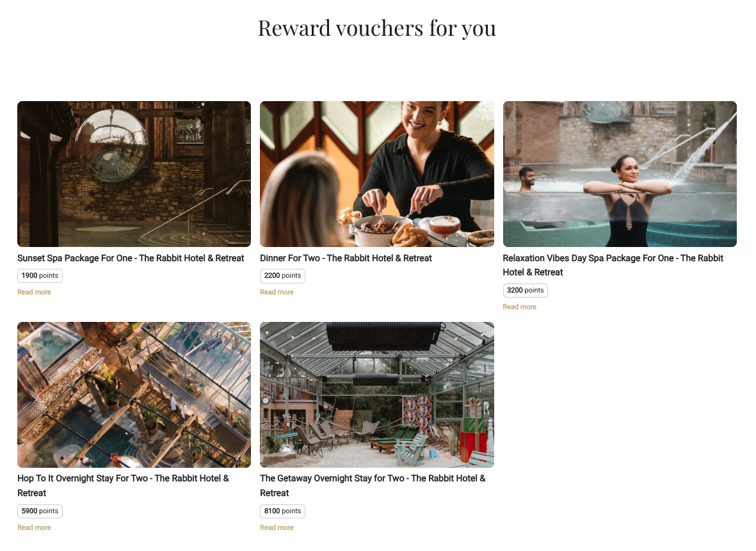Read more about The Getaway Overnight Stay
The width and height of the screenshot is (756, 551).
click(277, 527)
